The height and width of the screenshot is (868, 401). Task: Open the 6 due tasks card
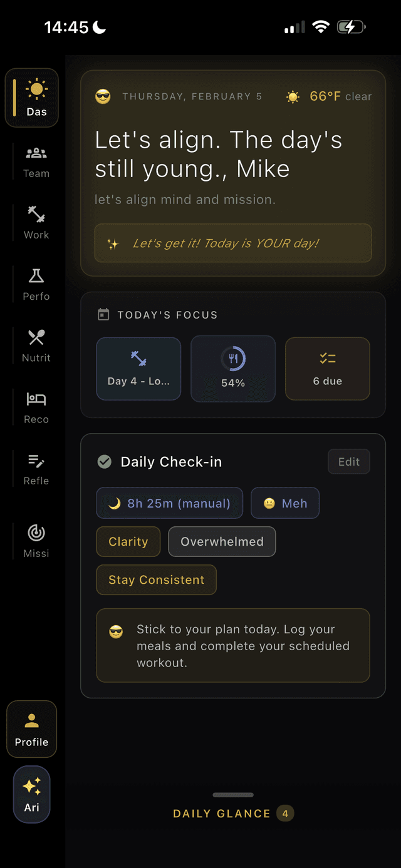tap(327, 369)
